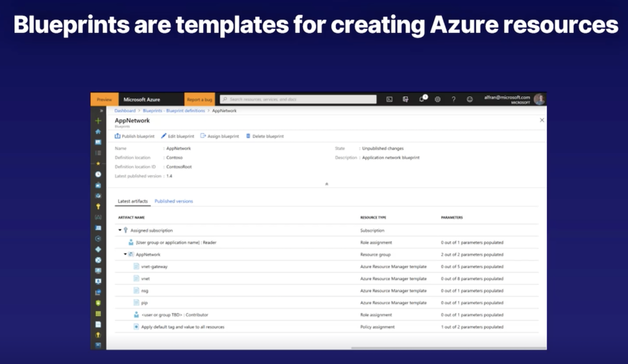The width and height of the screenshot is (628, 364).
Task: Open the directory and subscription filter icon
Action: click(x=406, y=99)
